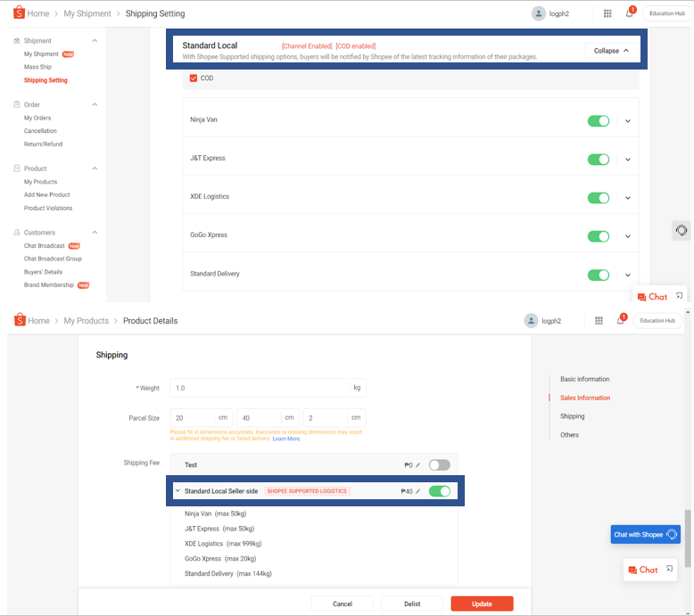Click the parcel size field showing 40
The width and height of the screenshot is (694, 616).
(268, 417)
